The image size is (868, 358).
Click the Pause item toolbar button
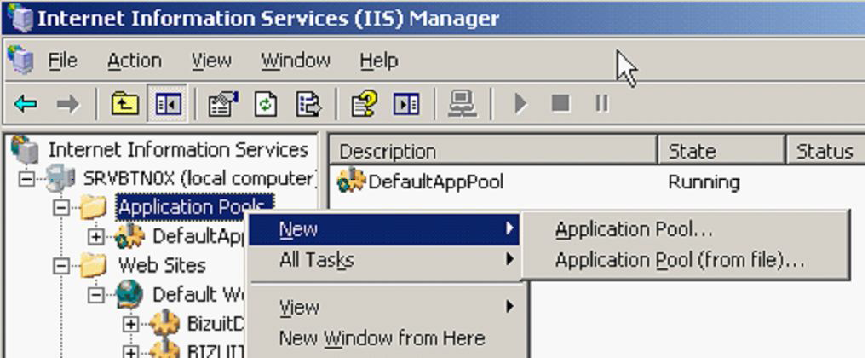click(x=601, y=103)
